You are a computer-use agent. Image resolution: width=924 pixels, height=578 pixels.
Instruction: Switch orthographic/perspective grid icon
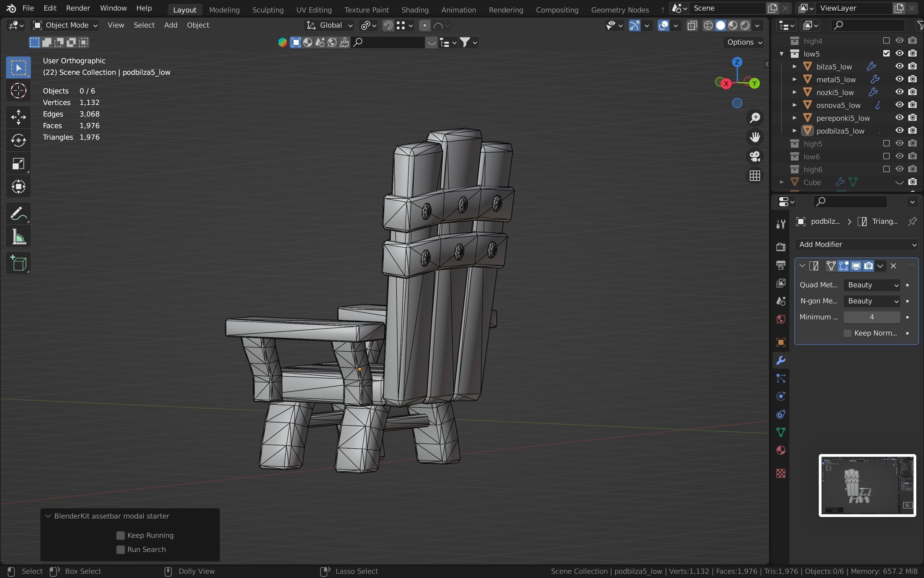pyautogui.click(x=755, y=175)
